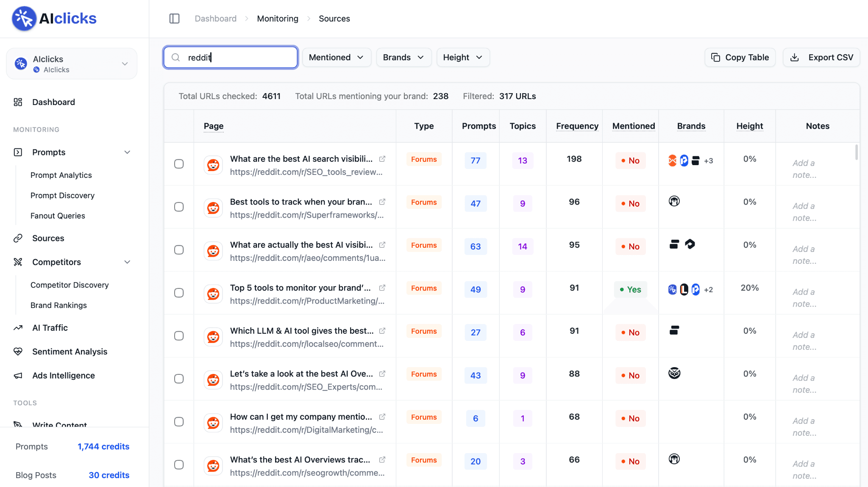Click the Sentiment Analysis heart icon
The image size is (868, 487).
18,351
